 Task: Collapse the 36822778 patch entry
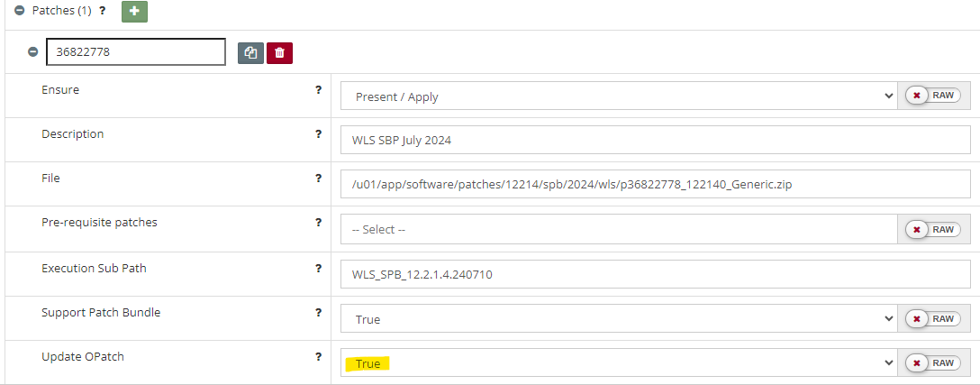32,52
